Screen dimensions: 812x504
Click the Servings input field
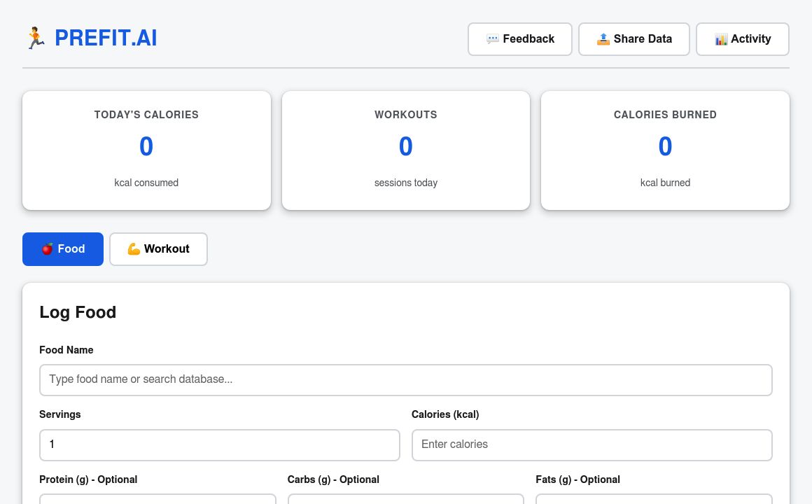pos(220,444)
